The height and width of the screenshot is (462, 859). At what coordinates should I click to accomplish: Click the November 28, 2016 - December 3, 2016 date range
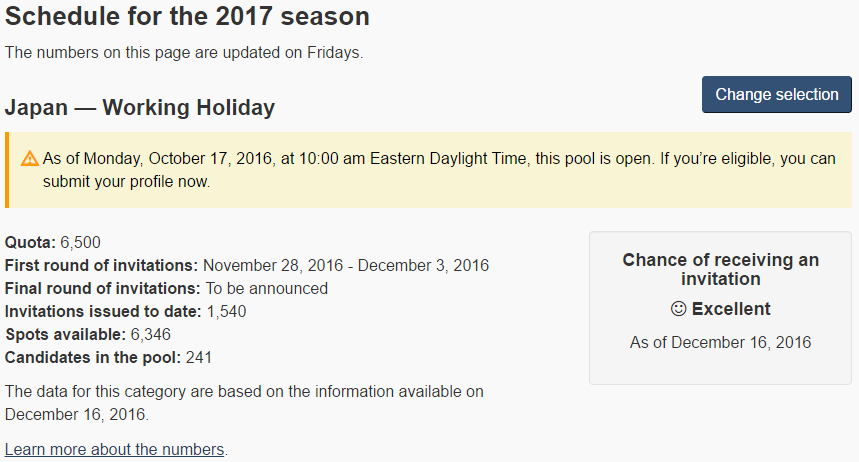pyautogui.click(x=346, y=265)
